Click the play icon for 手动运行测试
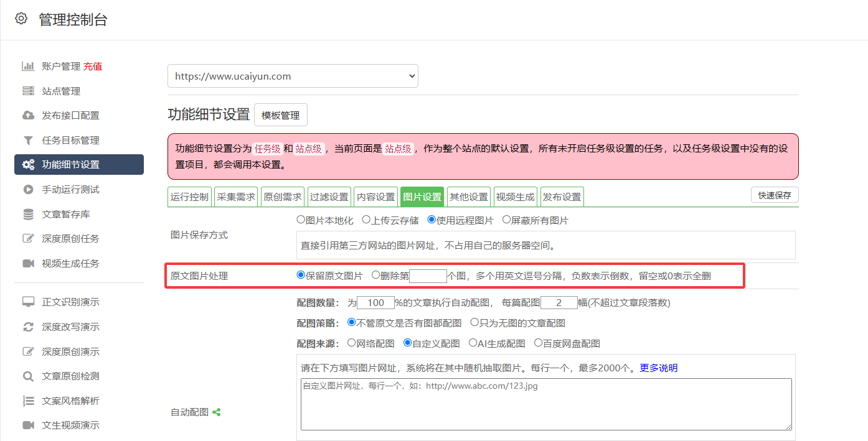 point(28,190)
